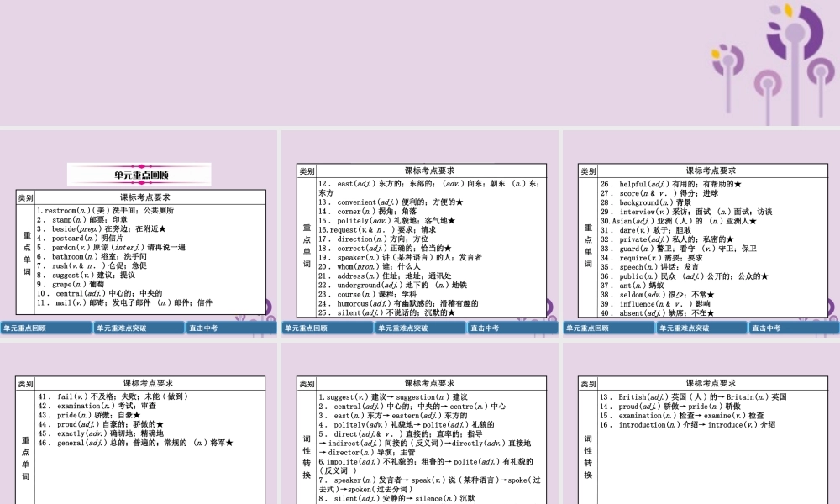This screenshot has width=840, height=504.
Task: Select the row '28. background(n.)背景'
Action: coord(645,203)
